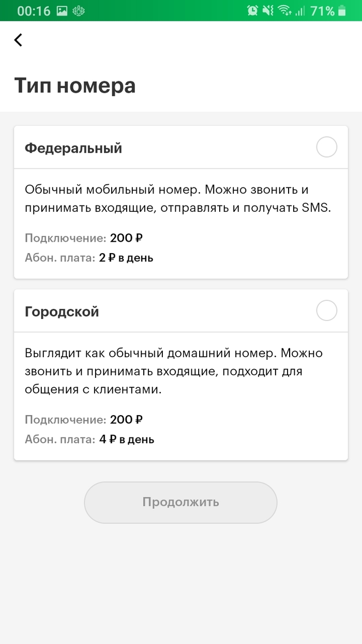362x644 pixels.
Task: Tap the muted sound status icon
Action: click(268, 10)
